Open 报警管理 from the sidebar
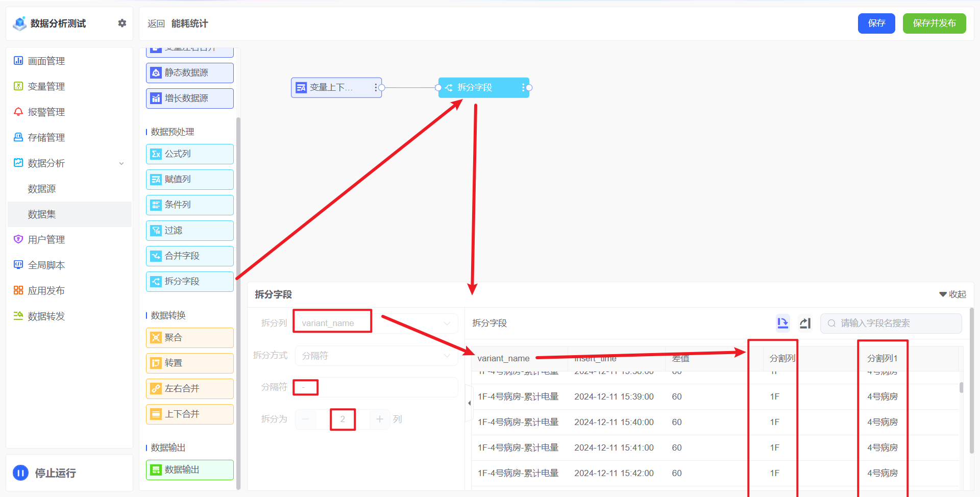 point(46,112)
